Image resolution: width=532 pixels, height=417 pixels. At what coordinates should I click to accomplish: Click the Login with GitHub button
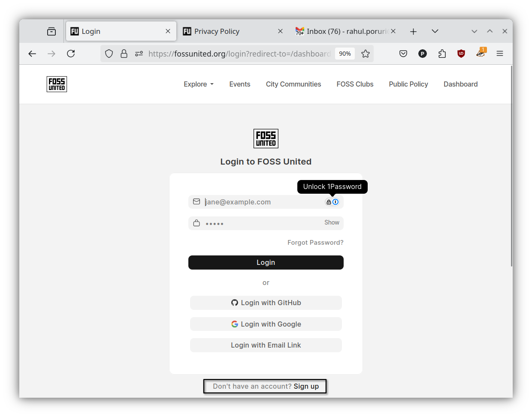pos(266,303)
